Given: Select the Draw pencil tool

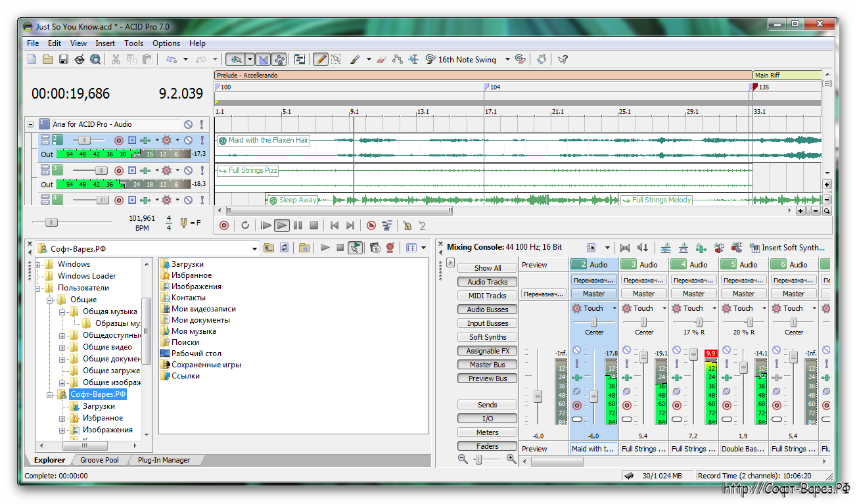Looking at the screenshot, I should [x=321, y=59].
